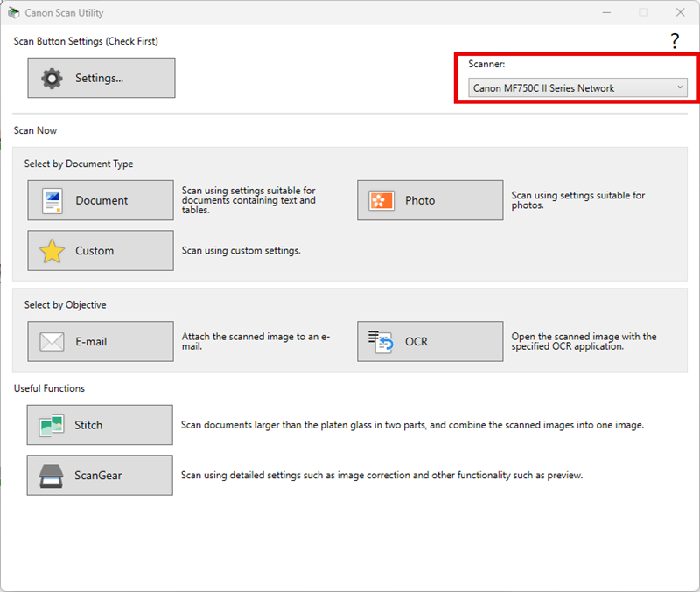Click the ScanGear flatbed scanner icon
Viewport: 700px width, 592px height.
[x=52, y=476]
